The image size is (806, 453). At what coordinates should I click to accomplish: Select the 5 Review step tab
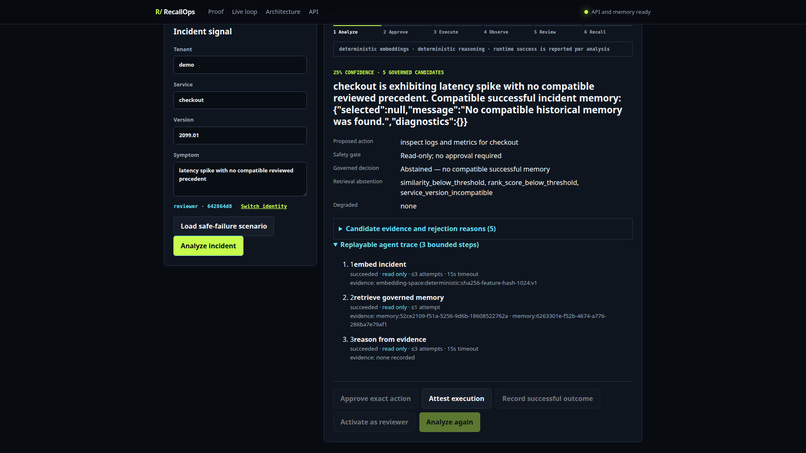tap(558, 31)
